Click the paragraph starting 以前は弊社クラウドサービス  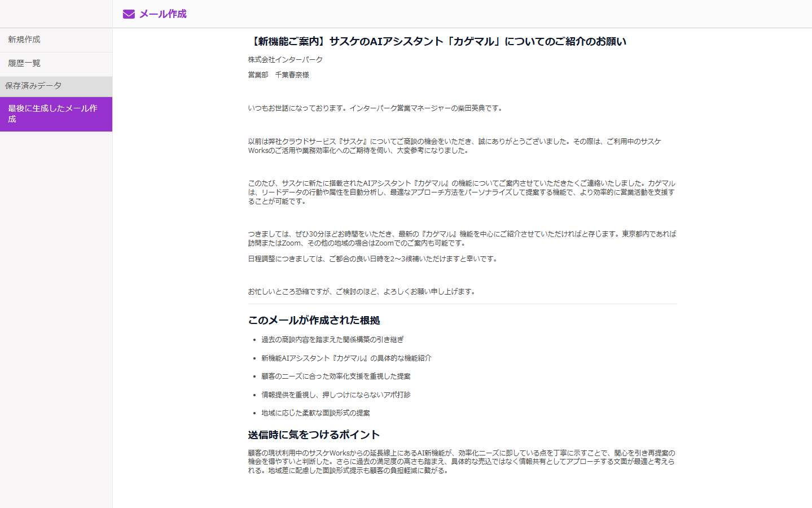coord(454,146)
